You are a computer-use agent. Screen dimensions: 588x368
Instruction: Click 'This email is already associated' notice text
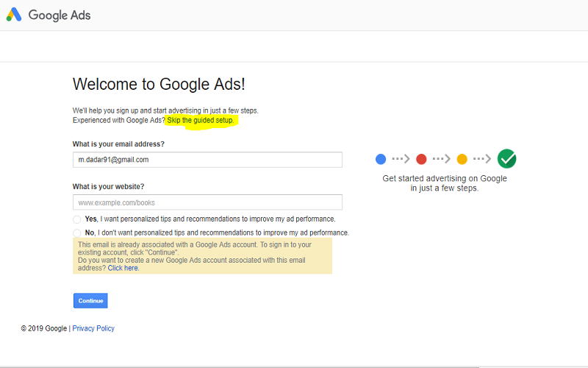(x=195, y=249)
